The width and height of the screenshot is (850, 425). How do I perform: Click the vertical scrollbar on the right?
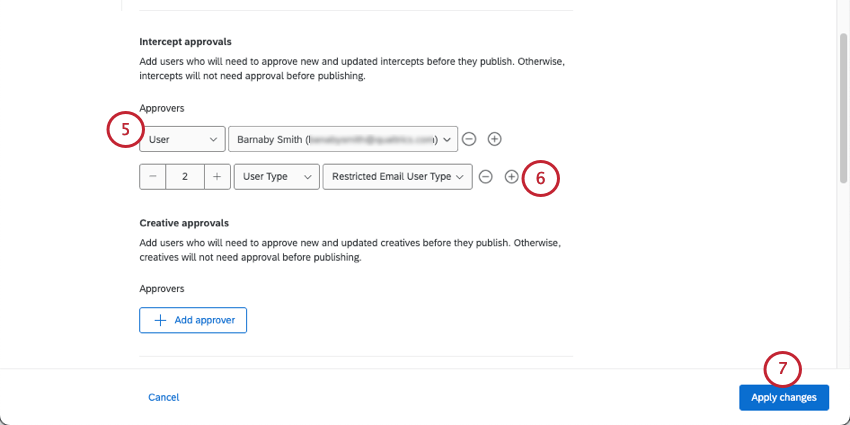(844, 100)
